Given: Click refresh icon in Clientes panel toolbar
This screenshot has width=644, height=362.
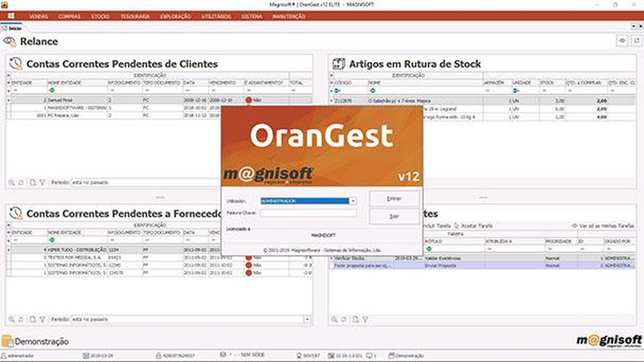Looking at the screenshot, I should (x=21, y=182).
